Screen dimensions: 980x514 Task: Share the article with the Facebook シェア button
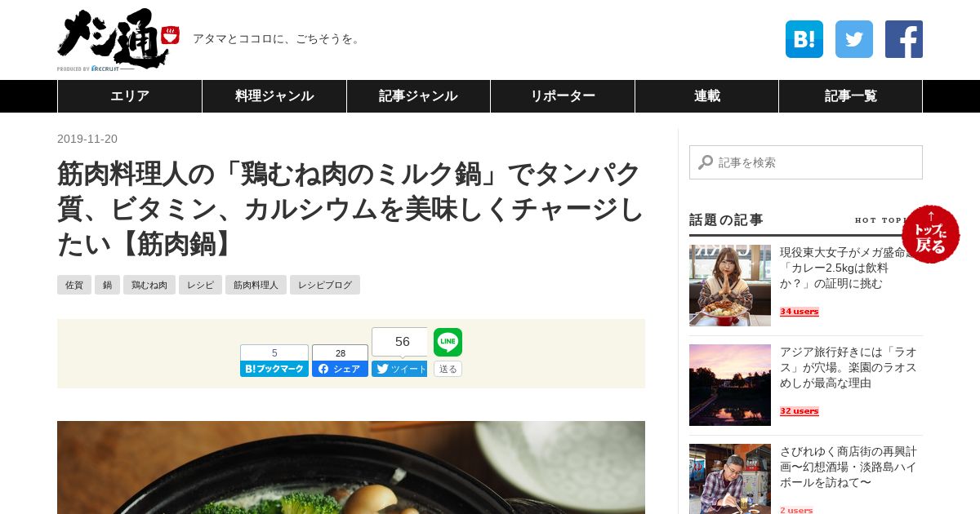(x=340, y=369)
